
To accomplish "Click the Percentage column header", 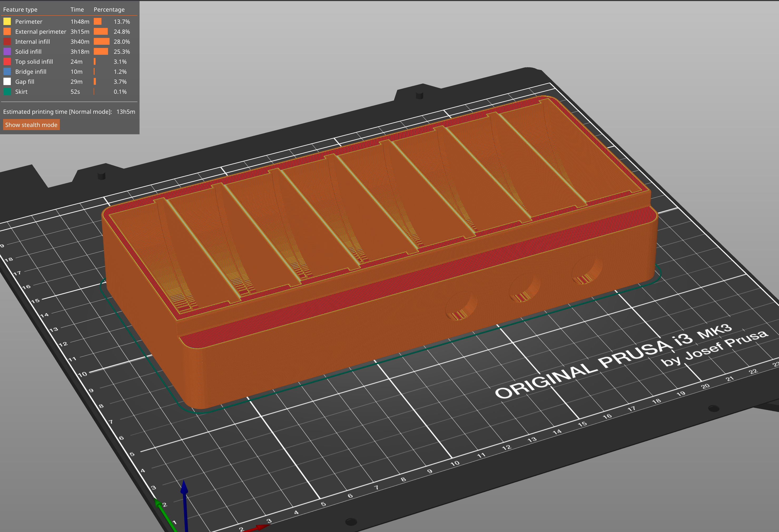I will pos(109,9).
